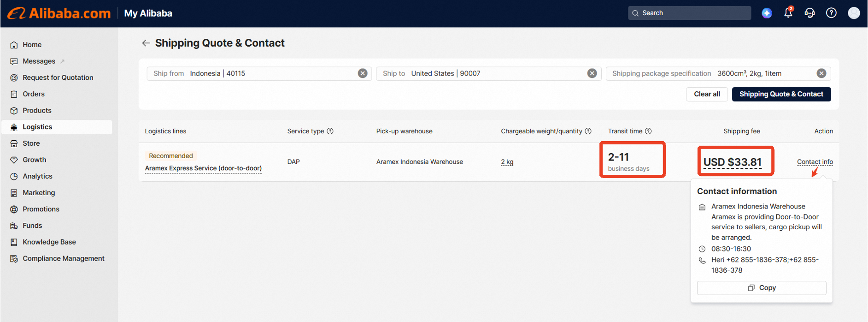Click the Promotions globe icon

[x=14, y=209]
